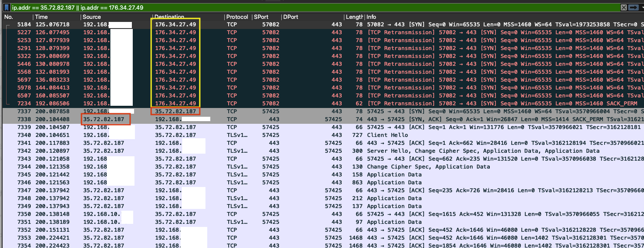Sort by the Length column header

pos(354,17)
